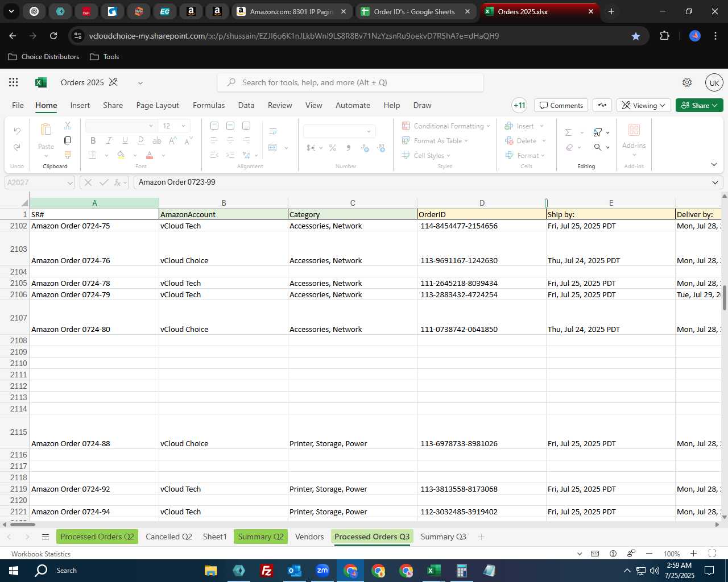Image resolution: width=728 pixels, height=582 pixels.
Task: Click the yellow Fill Color bucket
Action: click(x=121, y=155)
